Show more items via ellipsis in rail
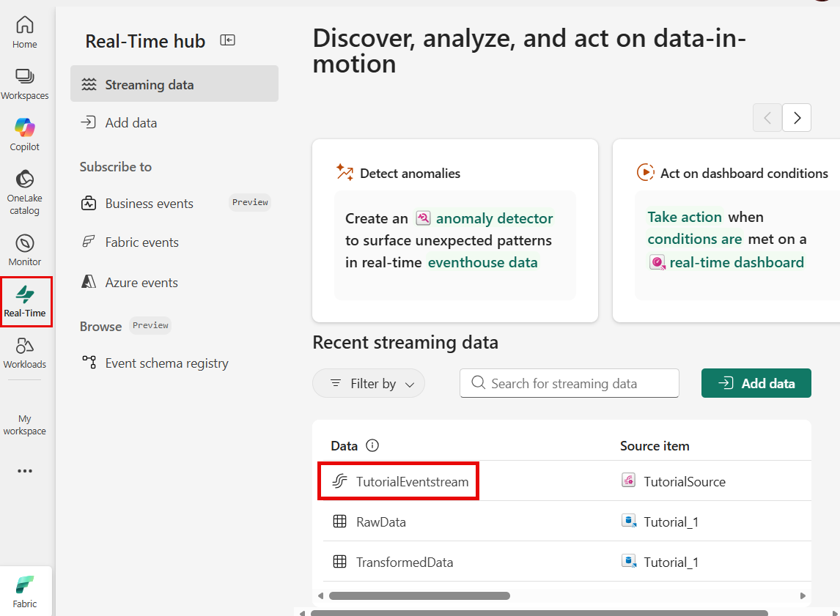Screen dimensions: 840x616 [x=25, y=471]
